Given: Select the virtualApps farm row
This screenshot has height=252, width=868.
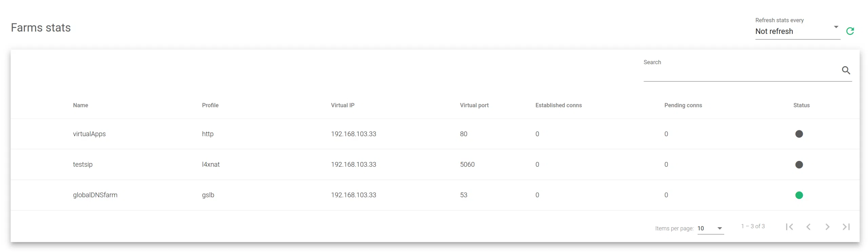Looking at the screenshot, I should [89, 134].
